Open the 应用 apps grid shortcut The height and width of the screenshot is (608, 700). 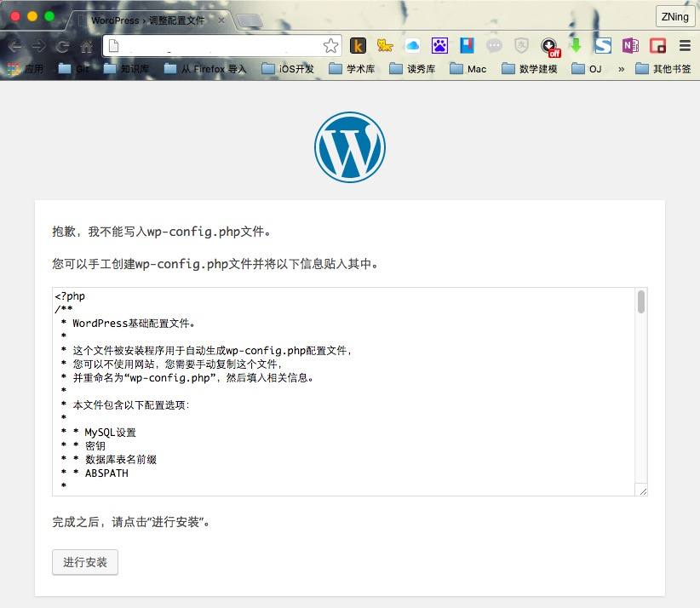click(x=26, y=69)
